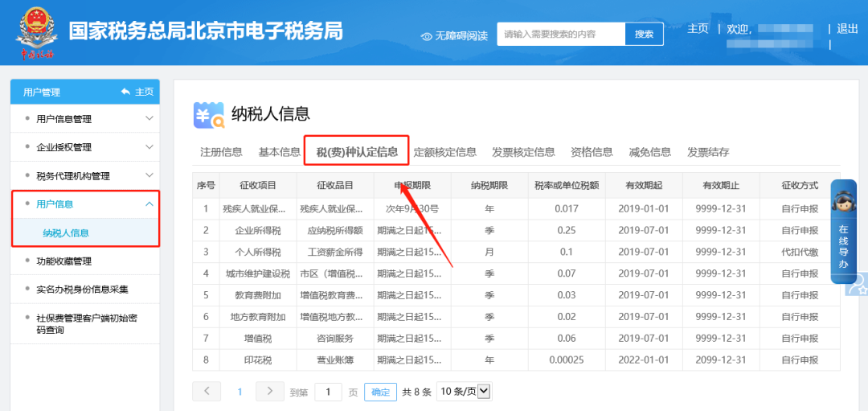Switch to 基本信息 tab

[280, 152]
